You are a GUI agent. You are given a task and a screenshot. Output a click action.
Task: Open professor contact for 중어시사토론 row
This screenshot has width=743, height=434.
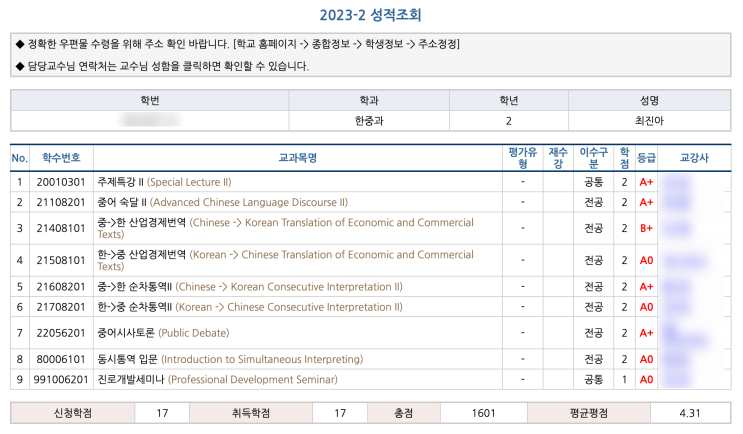click(685, 334)
